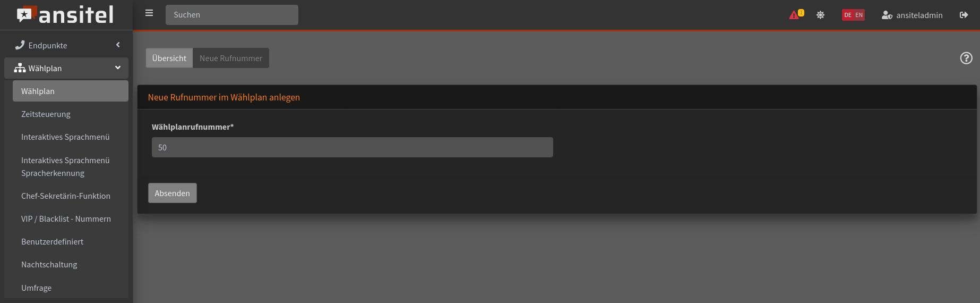Click the ansitel logo

click(65, 14)
